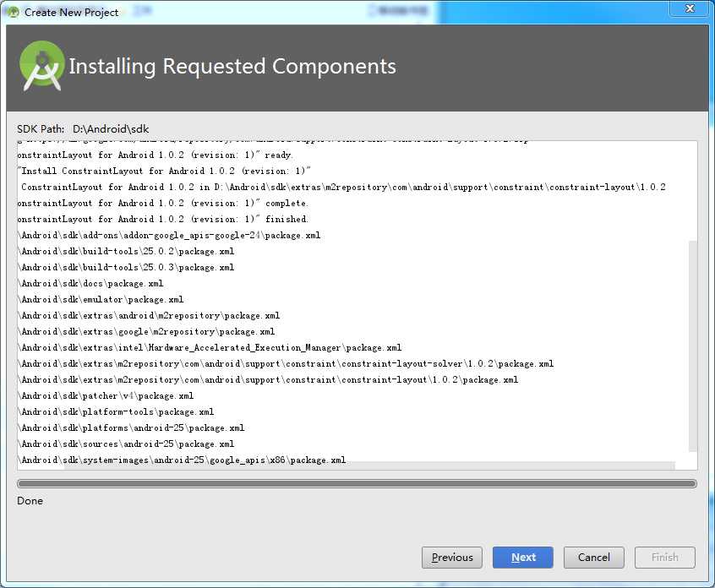The image size is (715, 588).
Task: Select the system-images google_apis\x86 package.xml line
Action: tap(182, 460)
